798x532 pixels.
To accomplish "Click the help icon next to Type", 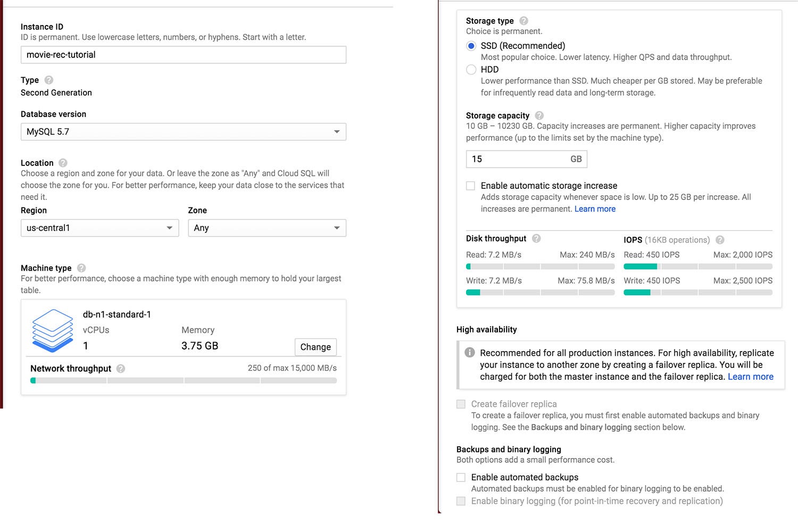I will point(49,80).
